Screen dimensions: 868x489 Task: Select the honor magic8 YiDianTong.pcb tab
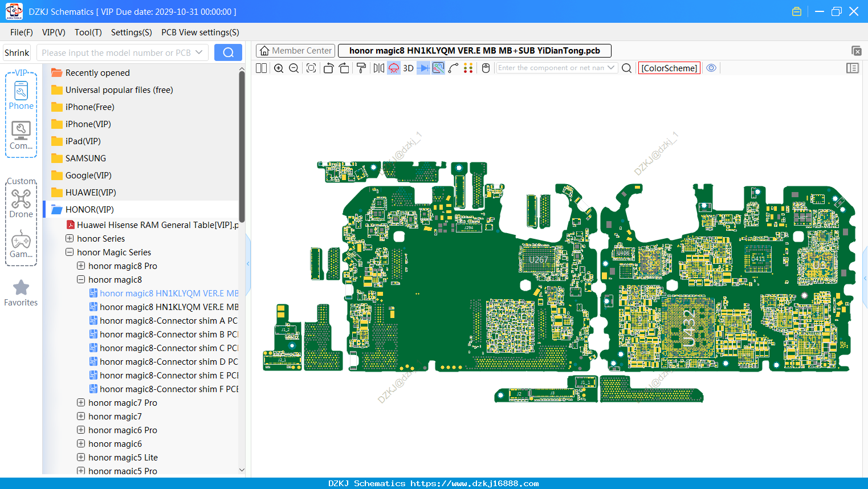coord(475,51)
